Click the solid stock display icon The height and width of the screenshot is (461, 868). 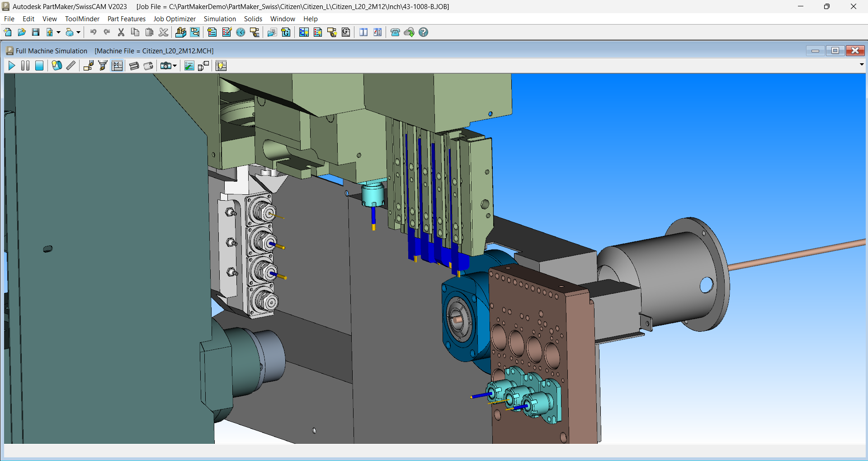[x=134, y=66]
